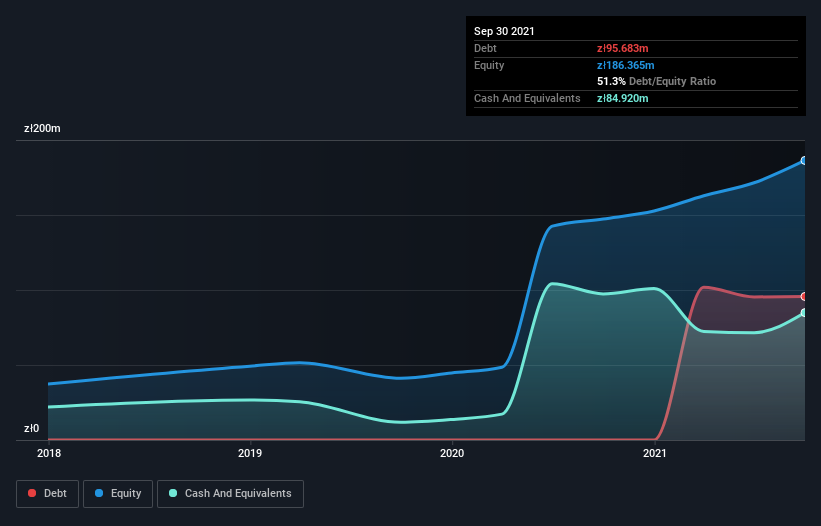Click the blue Equity legend dot

pos(99,493)
